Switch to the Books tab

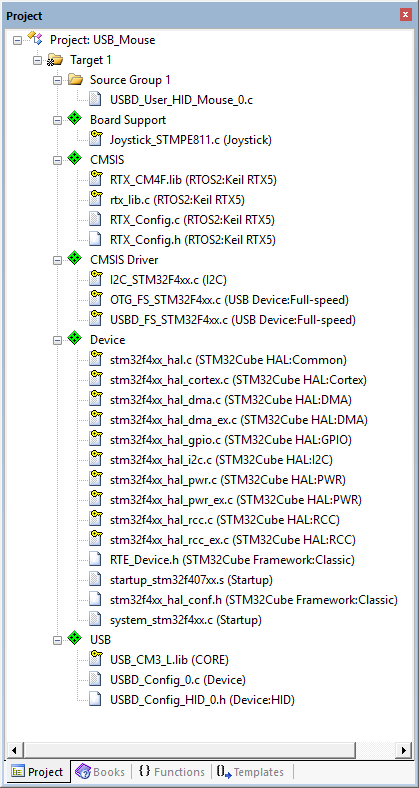pos(101,771)
